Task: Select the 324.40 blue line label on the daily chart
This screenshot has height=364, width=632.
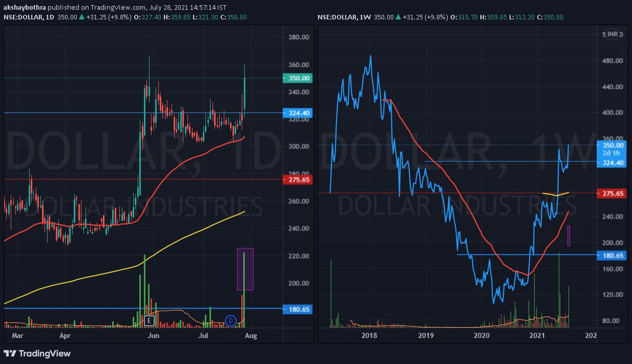Action: click(298, 113)
